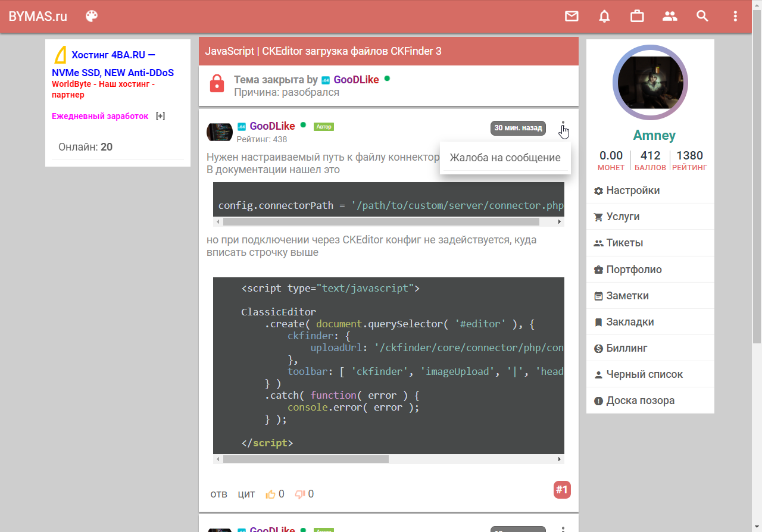Open Биллинг in the profile sidebar
Viewport: 762px width, 532px height.
tap(626, 348)
